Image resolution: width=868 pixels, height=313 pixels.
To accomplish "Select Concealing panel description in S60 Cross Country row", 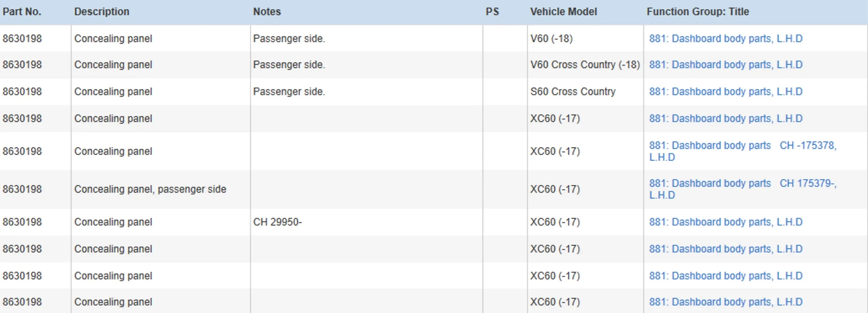I will point(113,92).
